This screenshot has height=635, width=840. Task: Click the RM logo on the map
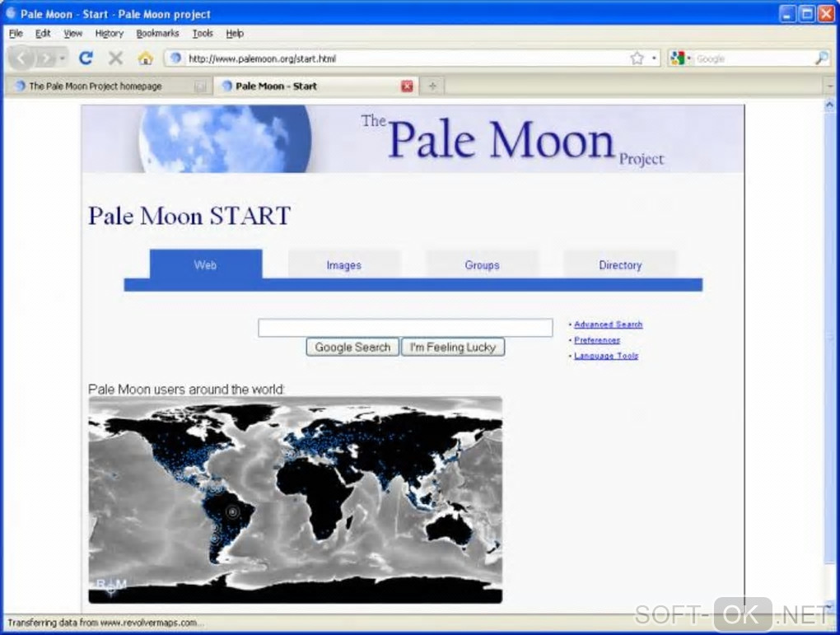111,585
